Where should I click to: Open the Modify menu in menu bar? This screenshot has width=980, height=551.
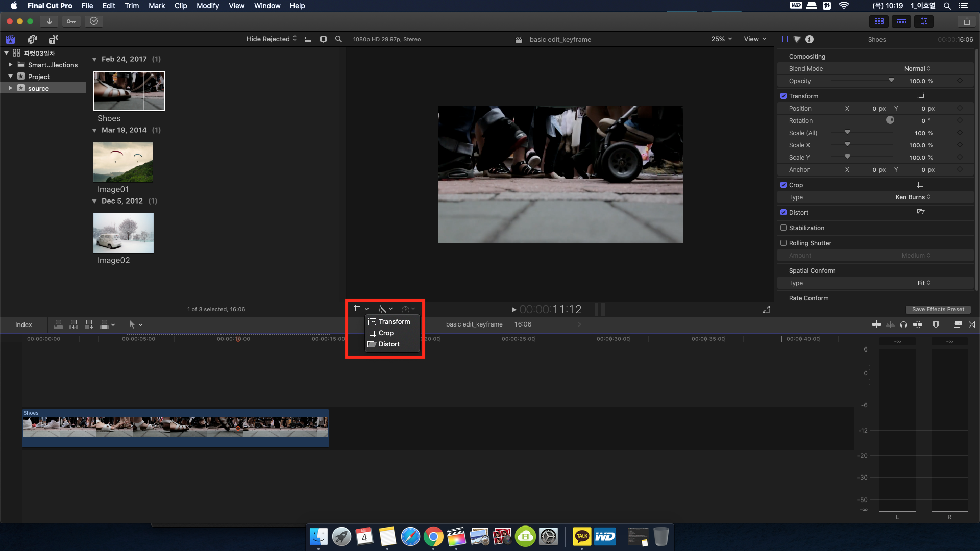pos(207,6)
